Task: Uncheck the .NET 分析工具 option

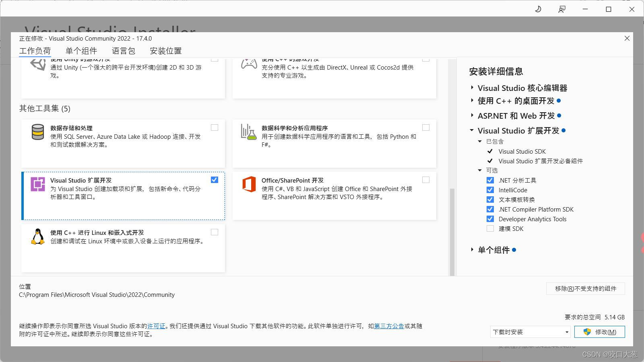Action: coord(490,180)
